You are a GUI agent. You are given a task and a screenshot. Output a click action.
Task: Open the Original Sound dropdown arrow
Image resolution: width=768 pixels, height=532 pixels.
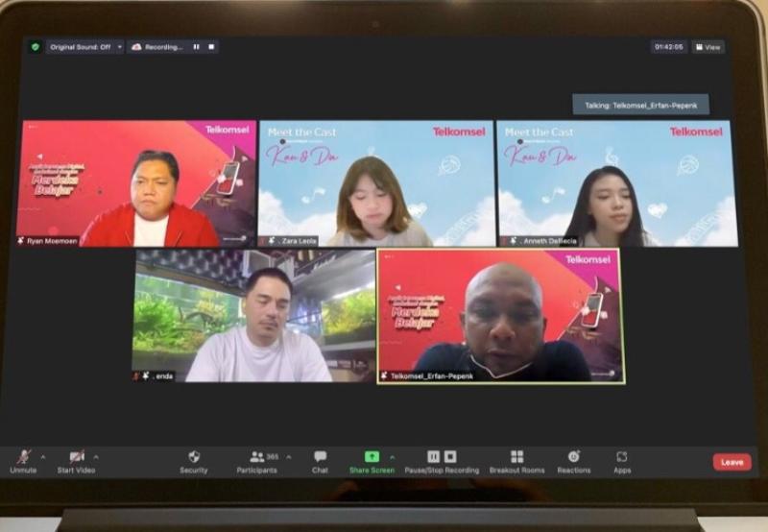119,46
